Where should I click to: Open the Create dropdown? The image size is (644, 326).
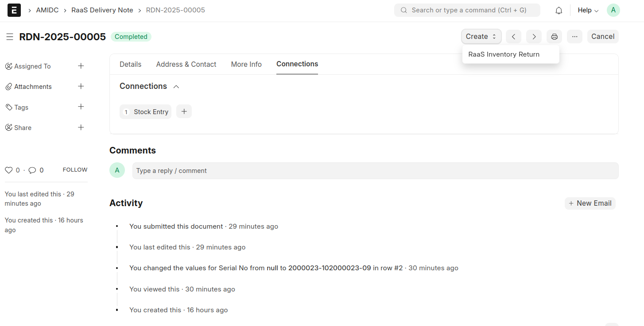coord(481,36)
